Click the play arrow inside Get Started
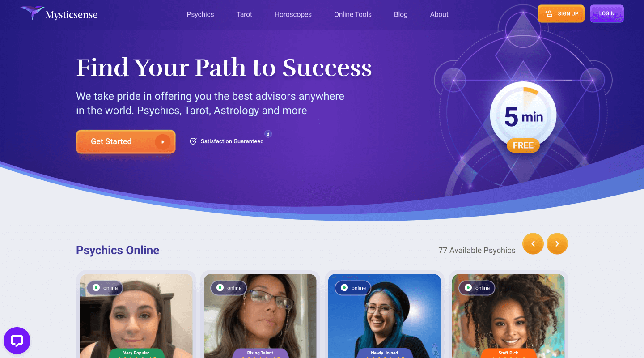The height and width of the screenshot is (358, 644). pyautogui.click(x=163, y=142)
